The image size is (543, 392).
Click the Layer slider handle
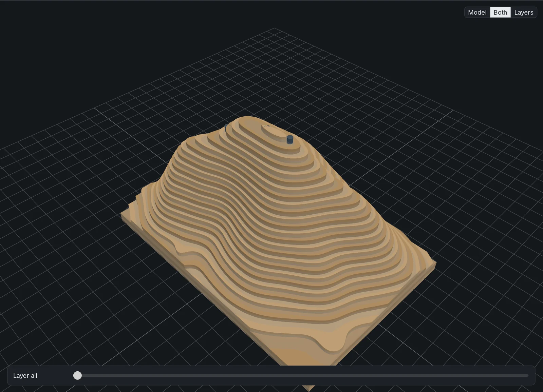[x=77, y=375]
